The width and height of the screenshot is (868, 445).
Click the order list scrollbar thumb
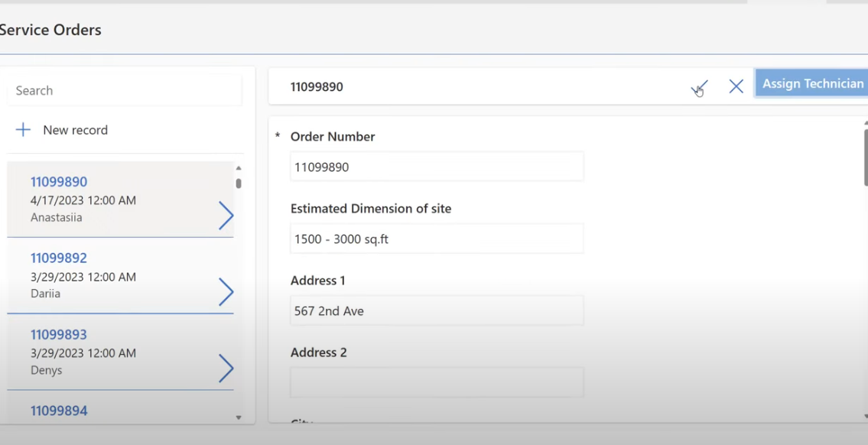(x=238, y=184)
